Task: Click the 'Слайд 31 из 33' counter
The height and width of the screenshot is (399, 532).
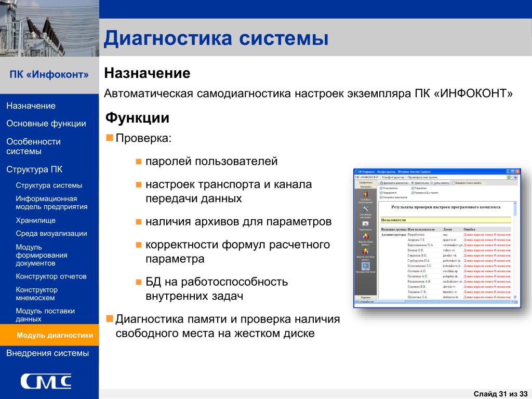Action: 500,394
